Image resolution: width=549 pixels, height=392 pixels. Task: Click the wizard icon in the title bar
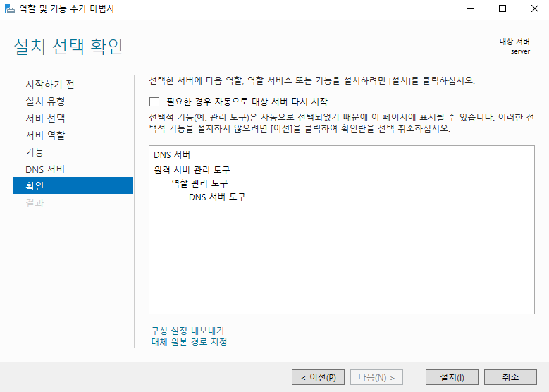pos(10,8)
